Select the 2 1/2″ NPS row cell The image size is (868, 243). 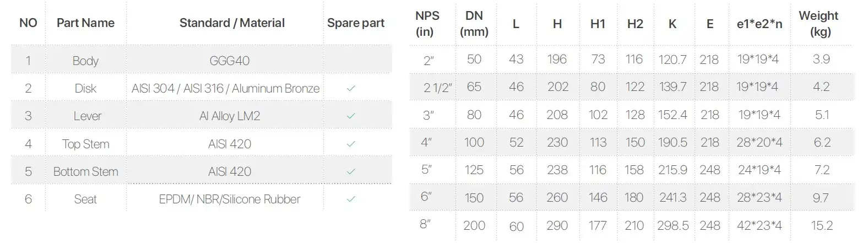pos(438,87)
